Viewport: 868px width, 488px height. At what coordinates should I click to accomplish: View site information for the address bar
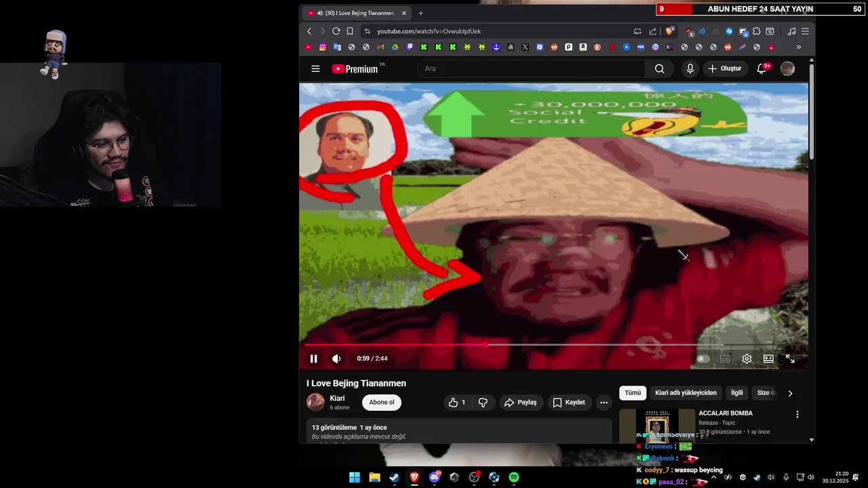(368, 31)
